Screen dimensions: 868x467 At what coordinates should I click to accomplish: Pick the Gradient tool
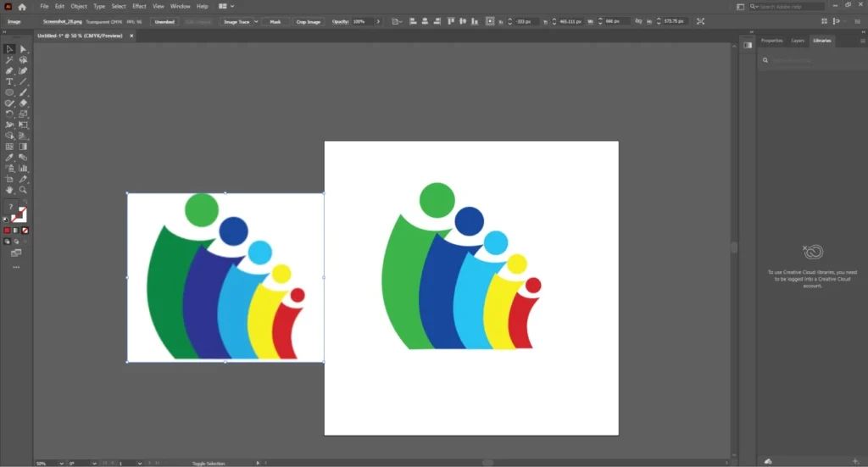coord(23,147)
